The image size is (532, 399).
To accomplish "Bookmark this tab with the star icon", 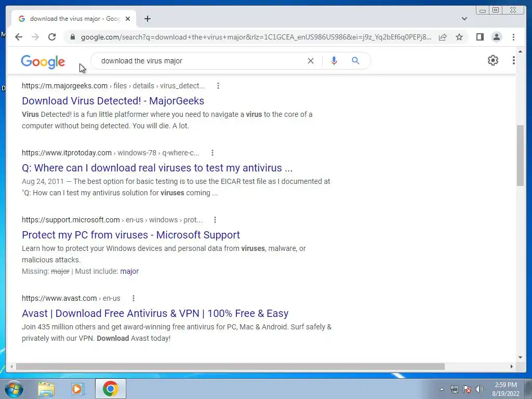I will [459, 37].
